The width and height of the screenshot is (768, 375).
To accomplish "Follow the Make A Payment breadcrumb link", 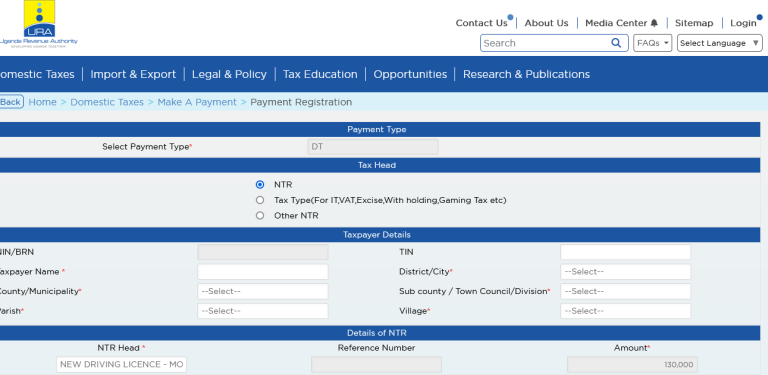I will click(x=197, y=102).
